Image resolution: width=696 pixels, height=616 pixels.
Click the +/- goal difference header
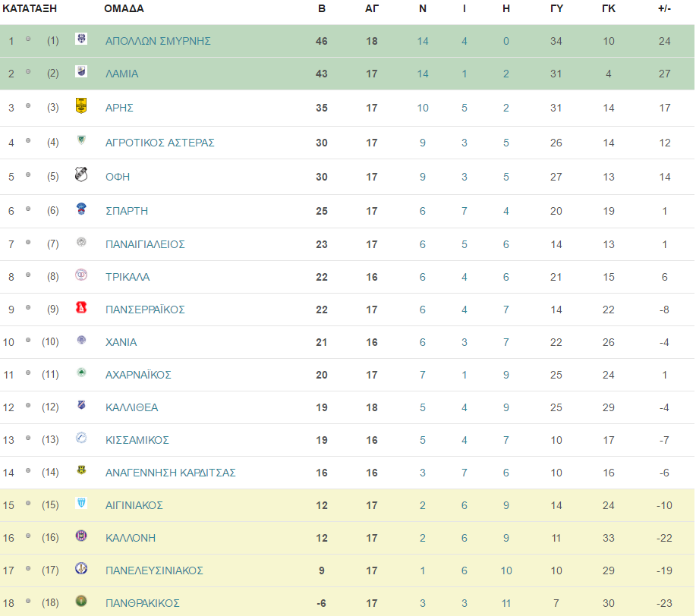pyautogui.click(x=664, y=8)
